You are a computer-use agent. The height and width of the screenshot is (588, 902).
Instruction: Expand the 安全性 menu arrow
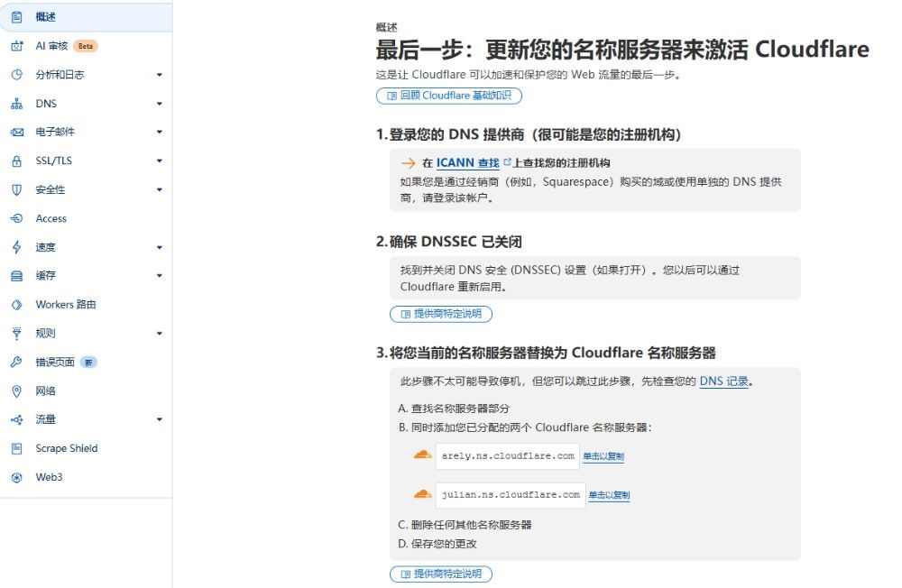[x=160, y=189]
